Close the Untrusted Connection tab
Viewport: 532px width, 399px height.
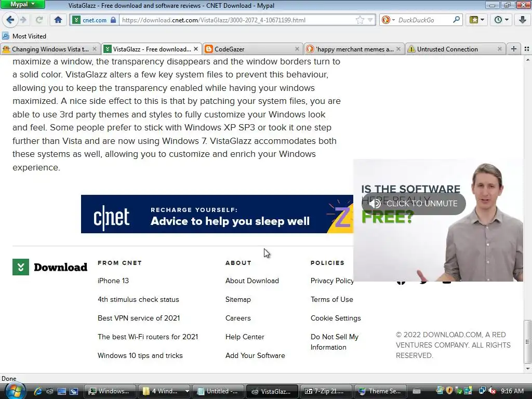pyautogui.click(x=499, y=49)
